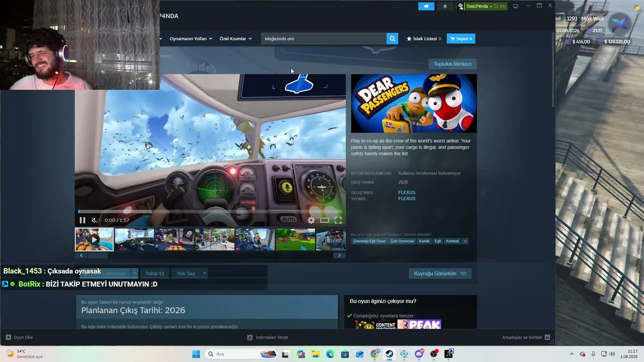Open OBS Studio from the taskbar

tap(434, 354)
